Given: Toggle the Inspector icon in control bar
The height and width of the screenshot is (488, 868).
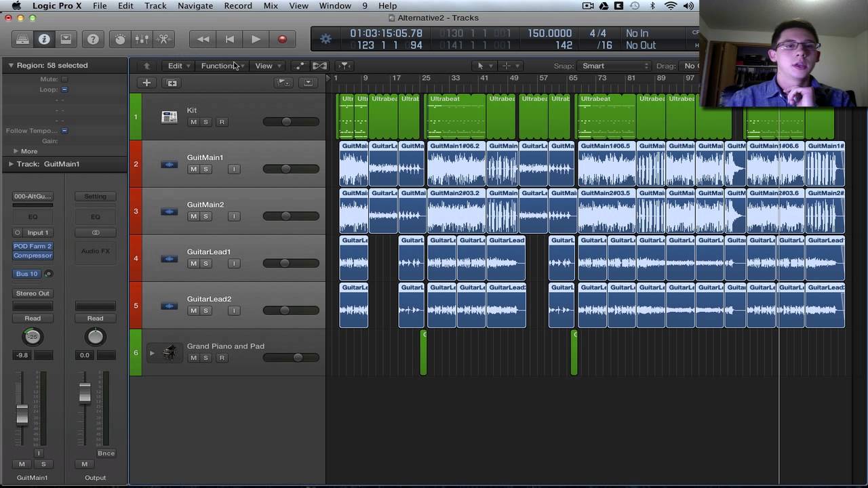Looking at the screenshot, I should point(44,39).
